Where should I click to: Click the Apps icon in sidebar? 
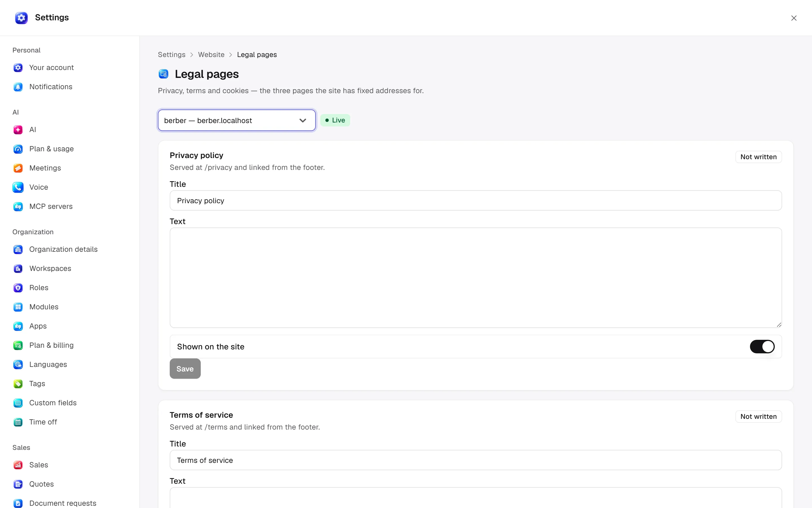click(x=18, y=326)
